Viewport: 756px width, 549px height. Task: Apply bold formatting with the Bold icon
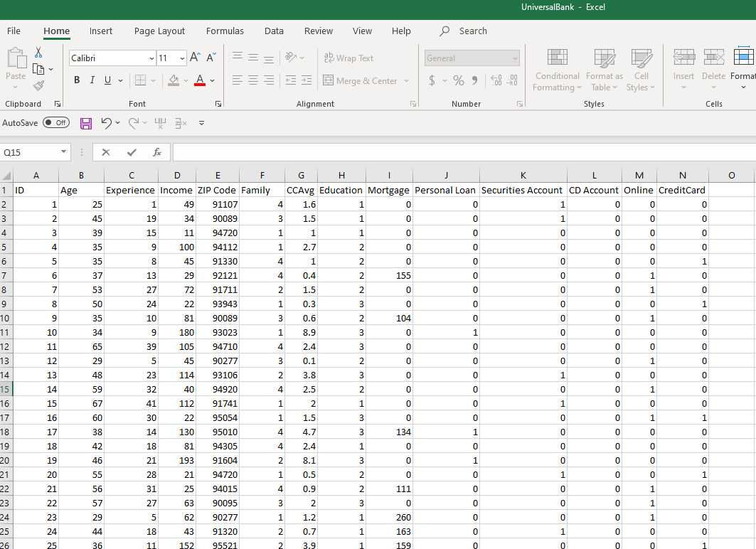coord(77,80)
